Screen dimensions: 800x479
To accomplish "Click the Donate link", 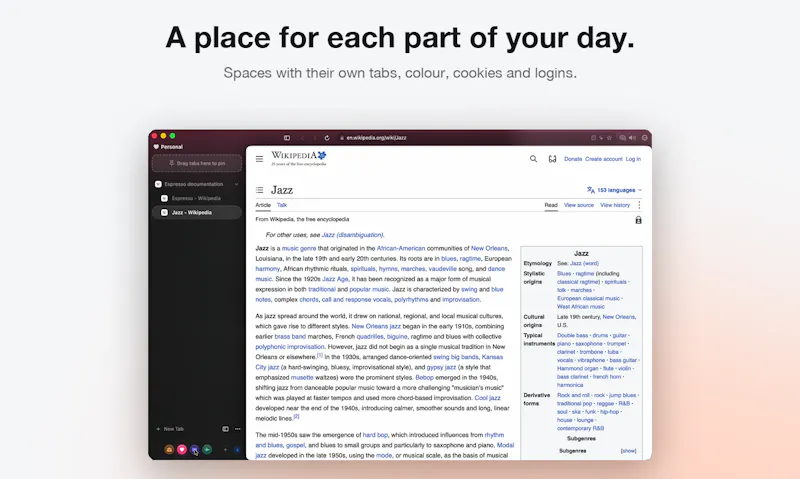I will (573, 159).
